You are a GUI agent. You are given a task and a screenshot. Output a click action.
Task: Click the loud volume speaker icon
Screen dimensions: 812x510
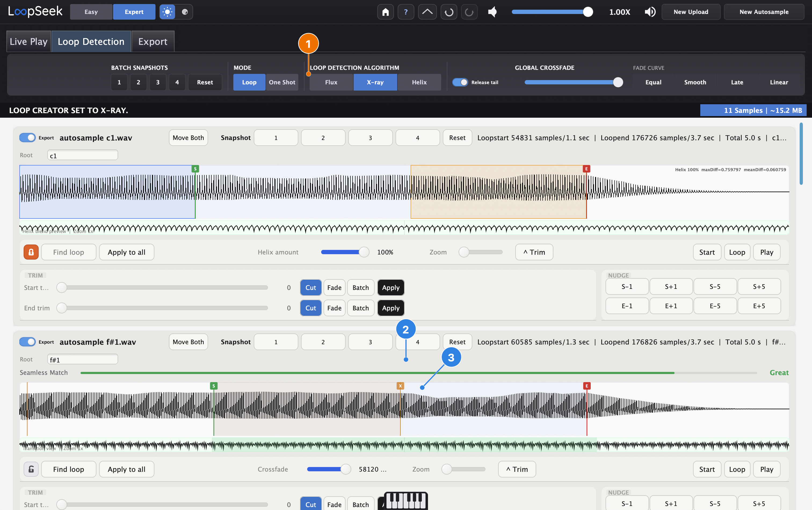click(650, 12)
